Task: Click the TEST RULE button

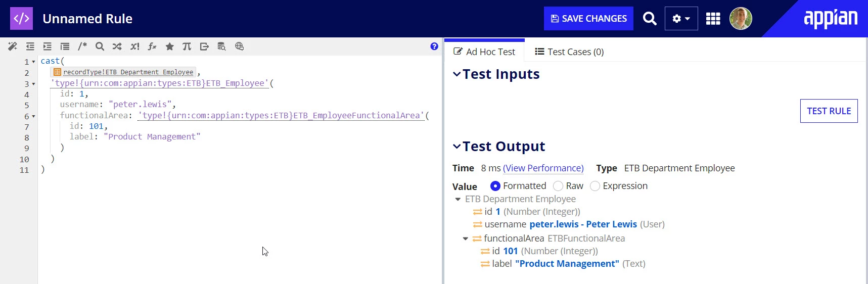Action: 829,111
